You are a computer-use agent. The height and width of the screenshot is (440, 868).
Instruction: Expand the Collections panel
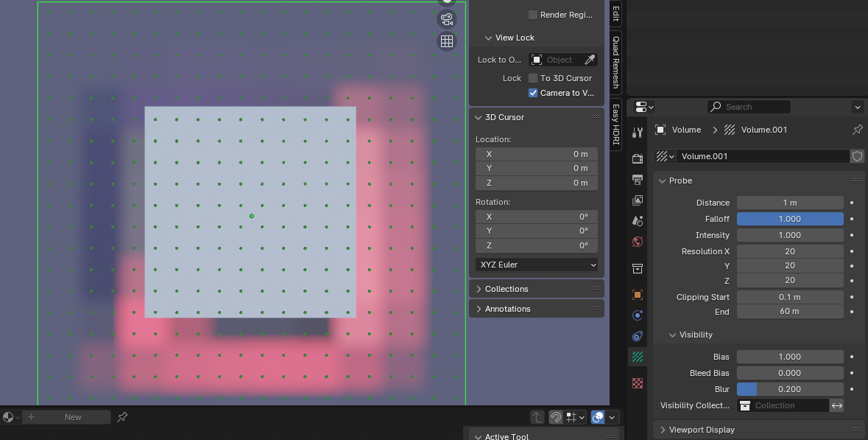pos(479,289)
